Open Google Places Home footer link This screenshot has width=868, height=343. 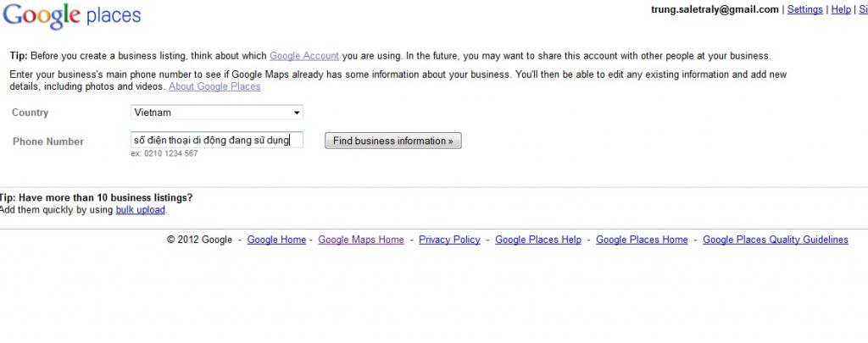click(x=642, y=240)
